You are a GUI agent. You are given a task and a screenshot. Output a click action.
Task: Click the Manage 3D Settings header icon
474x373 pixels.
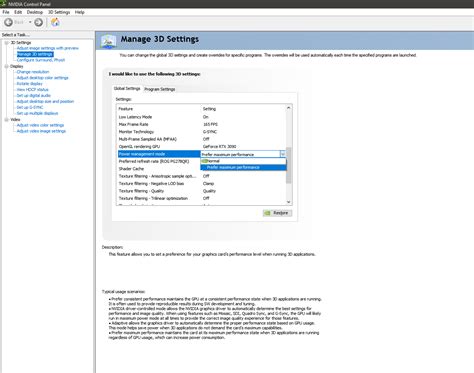(x=108, y=41)
